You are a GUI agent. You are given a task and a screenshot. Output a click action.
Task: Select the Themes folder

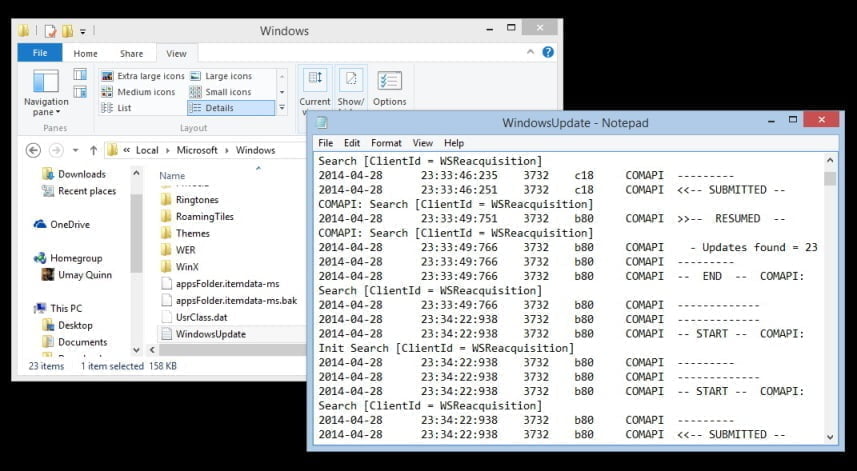pyautogui.click(x=185, y=233)
